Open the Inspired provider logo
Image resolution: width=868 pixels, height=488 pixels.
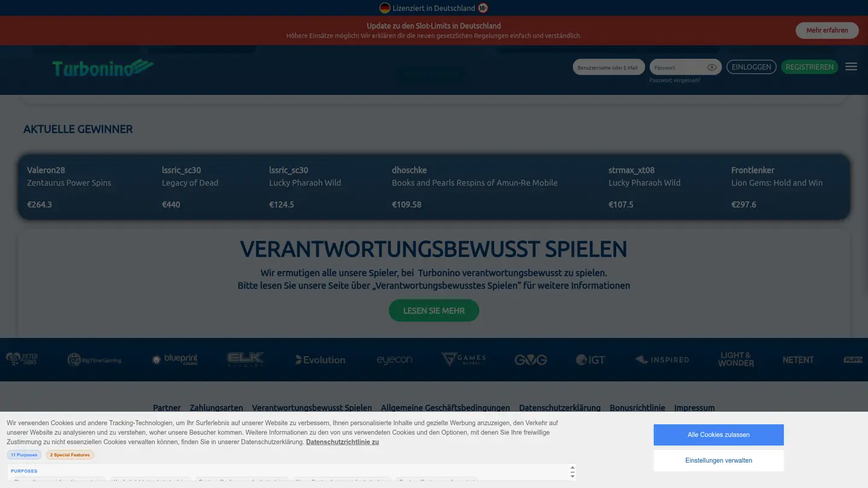pyautogui.click(x=661, y=360)
